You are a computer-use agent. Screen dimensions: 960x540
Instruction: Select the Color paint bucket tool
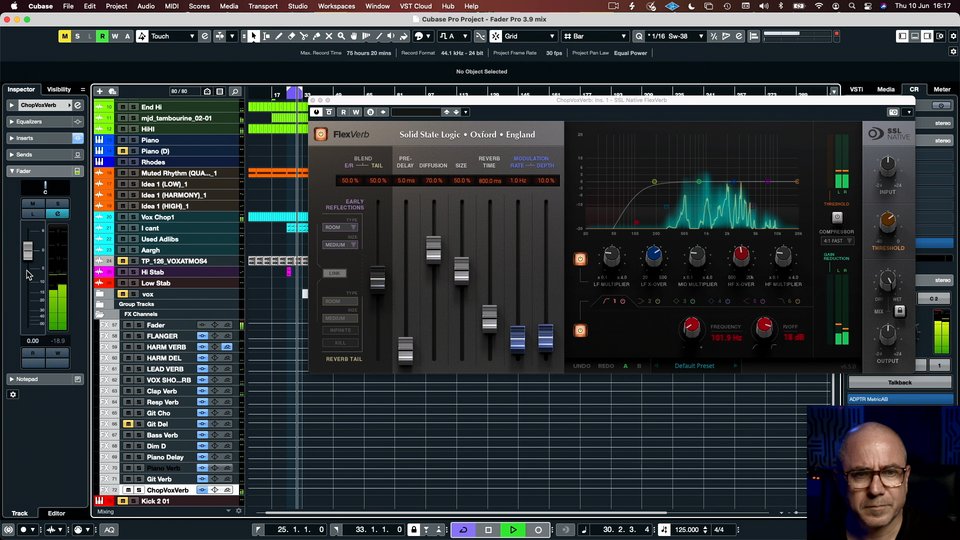pos(403,36)
